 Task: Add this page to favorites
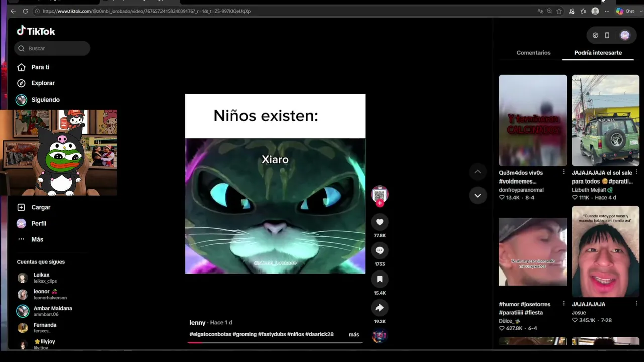(559, 11)
